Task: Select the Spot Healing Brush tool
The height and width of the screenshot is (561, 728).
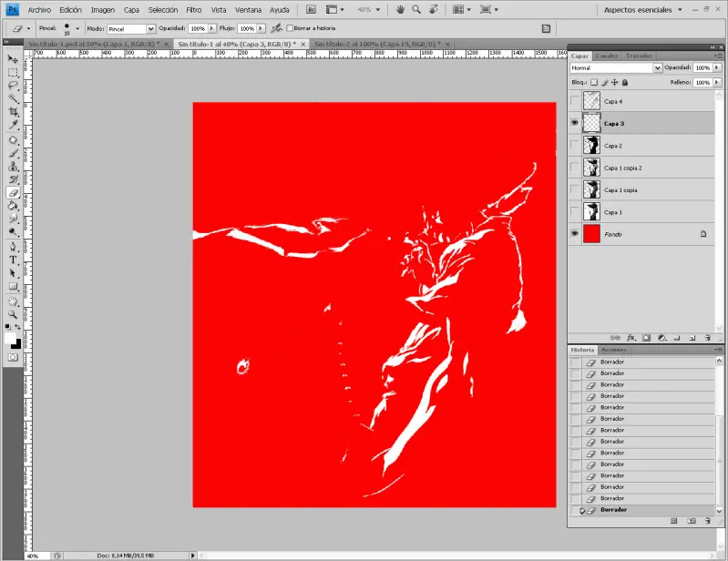Action: tap(13, 140)
